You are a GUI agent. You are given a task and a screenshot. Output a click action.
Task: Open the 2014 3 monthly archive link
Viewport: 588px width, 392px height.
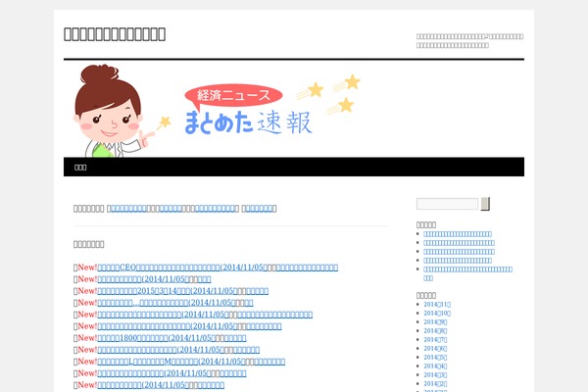pos(435,375)
